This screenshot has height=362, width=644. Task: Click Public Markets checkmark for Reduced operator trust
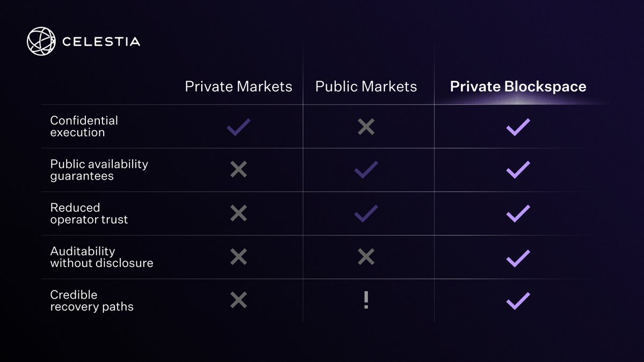[366, 213]
